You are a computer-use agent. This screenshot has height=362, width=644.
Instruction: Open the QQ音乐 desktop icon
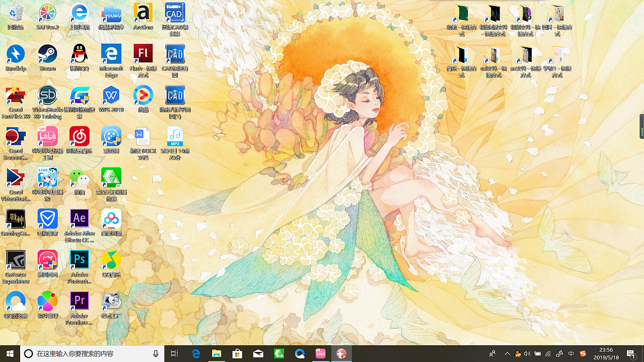point(111,264)
